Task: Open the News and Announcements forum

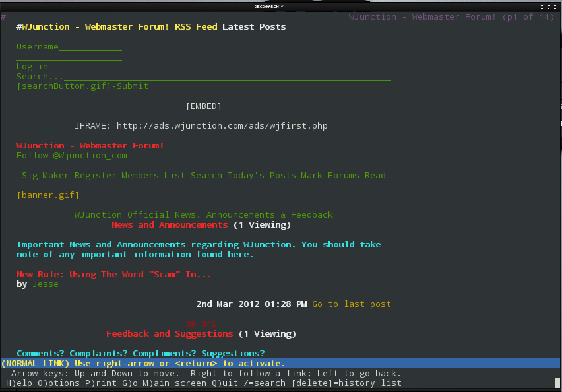Action: point(169,225)
